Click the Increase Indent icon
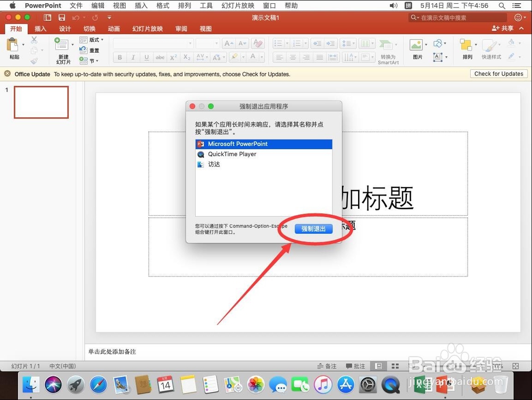Screen dimensions: 532x400 click(x=330, y=44)
